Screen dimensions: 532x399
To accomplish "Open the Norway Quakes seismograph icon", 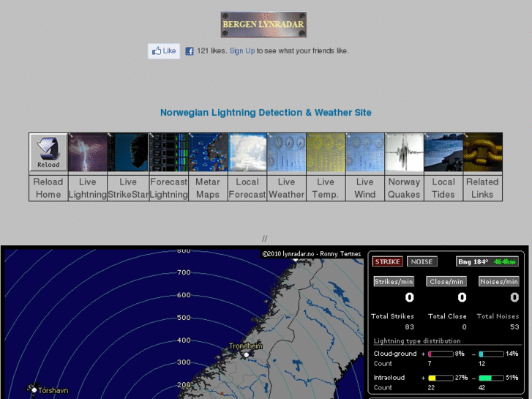I will (x=404, y=152).
